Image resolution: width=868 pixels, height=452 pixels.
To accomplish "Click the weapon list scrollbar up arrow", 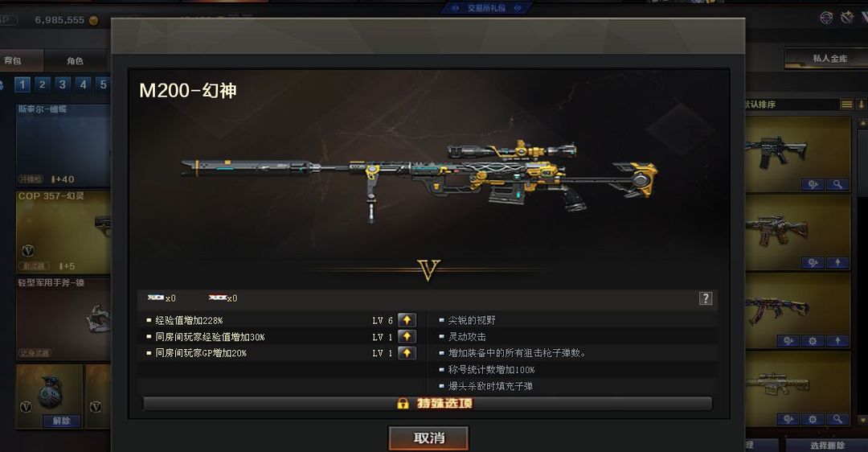I will (x=862, y=122).
